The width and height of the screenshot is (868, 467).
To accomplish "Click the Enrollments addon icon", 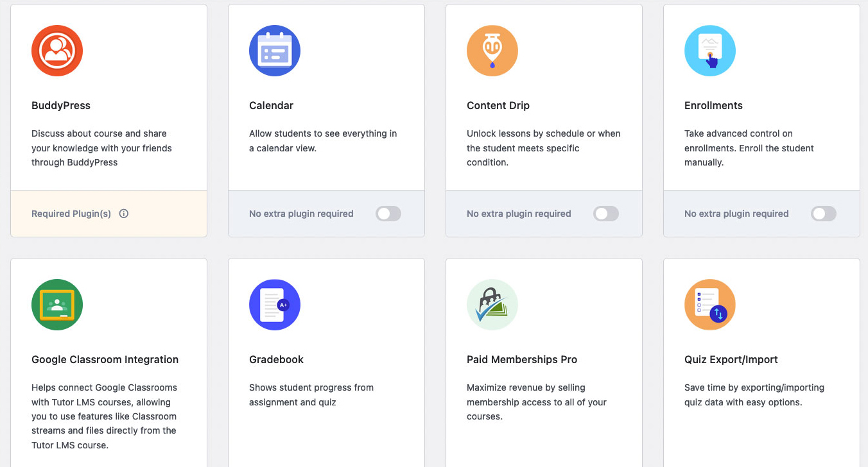I will coord(710,51).
